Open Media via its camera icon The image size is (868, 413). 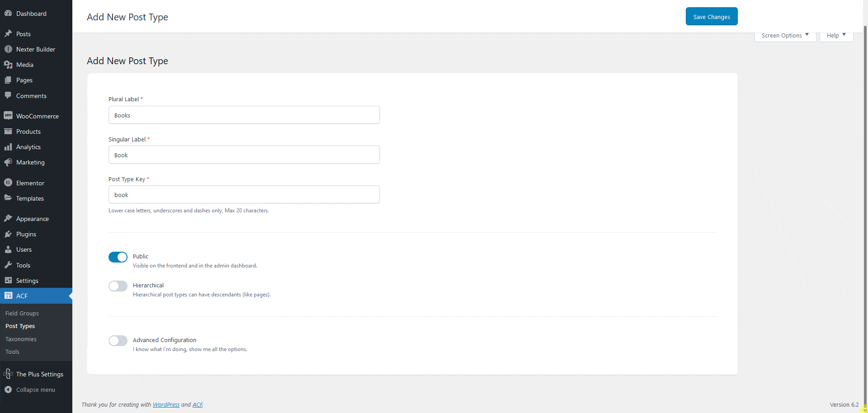8,65
